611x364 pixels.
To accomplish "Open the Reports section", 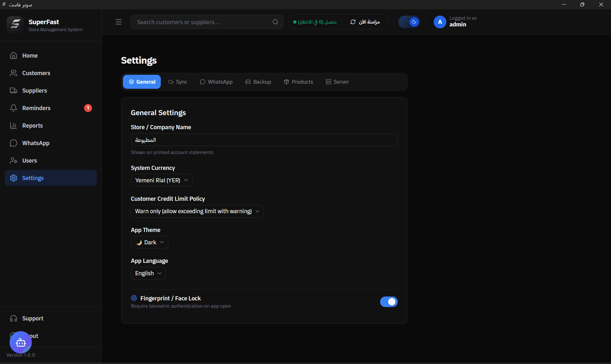I will 51,125.
